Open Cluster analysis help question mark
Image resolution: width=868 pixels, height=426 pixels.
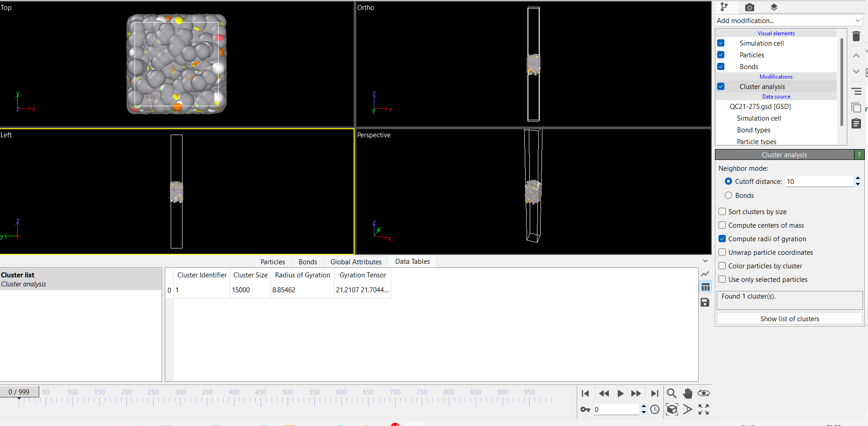point(859,154)
